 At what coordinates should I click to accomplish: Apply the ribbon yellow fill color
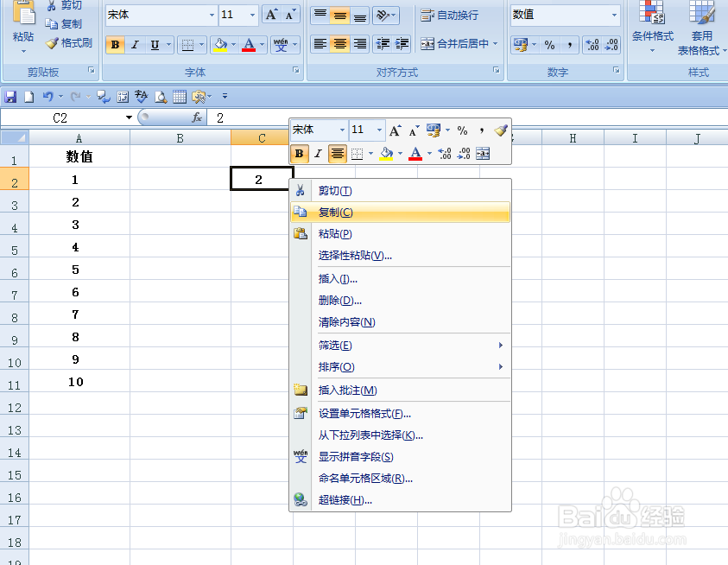click(220, 45)
